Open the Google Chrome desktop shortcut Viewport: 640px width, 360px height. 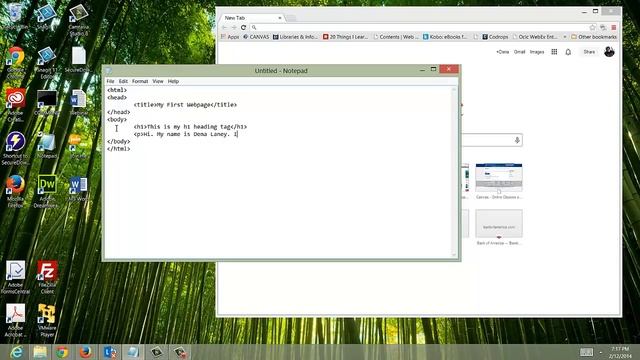(16, 62)
